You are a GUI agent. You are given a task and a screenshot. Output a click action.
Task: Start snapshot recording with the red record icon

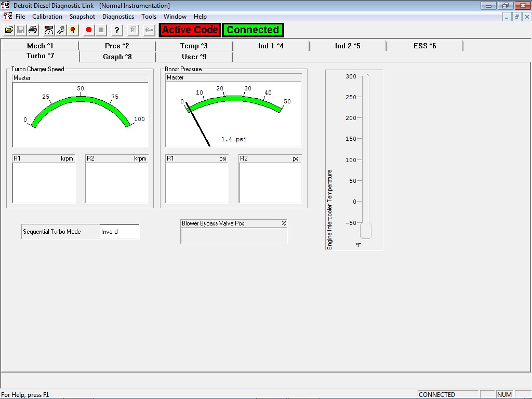pos(88,30)
